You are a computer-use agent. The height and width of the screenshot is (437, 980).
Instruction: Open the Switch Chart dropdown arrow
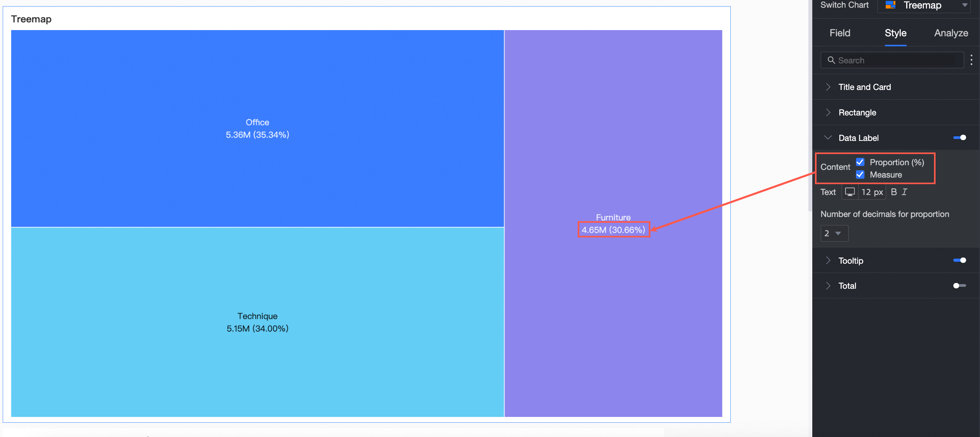965,5
